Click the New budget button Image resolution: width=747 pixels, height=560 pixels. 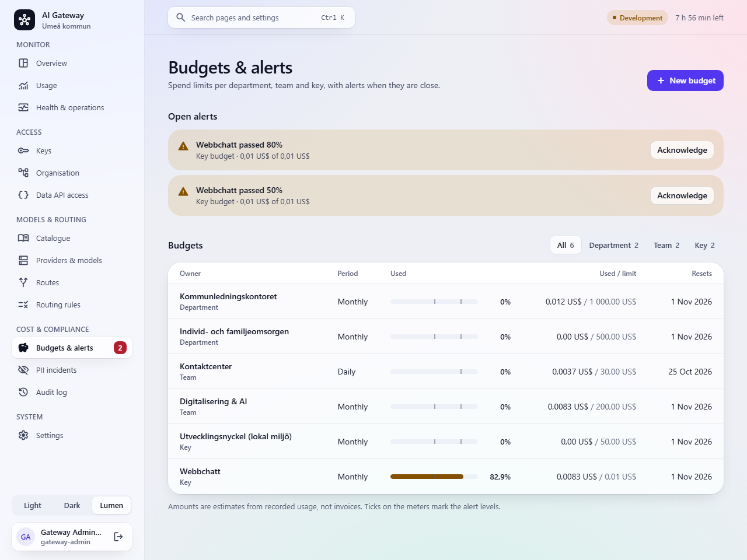(x=685, y=80)
